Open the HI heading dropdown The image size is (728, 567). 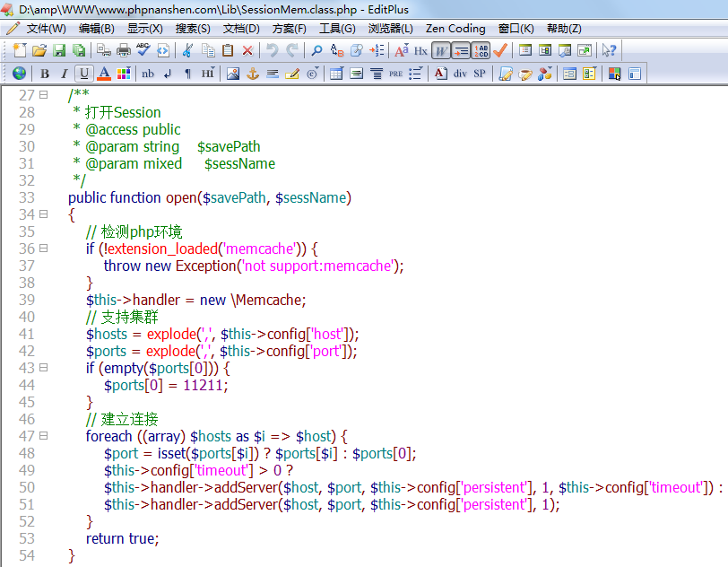point(208,74)
